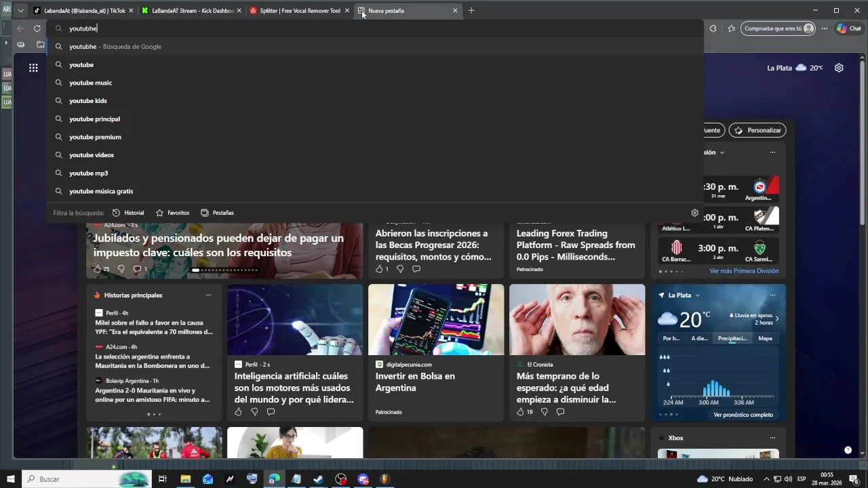
Task: Open a new tab with the plus button
Action: (x=471, y=11)
